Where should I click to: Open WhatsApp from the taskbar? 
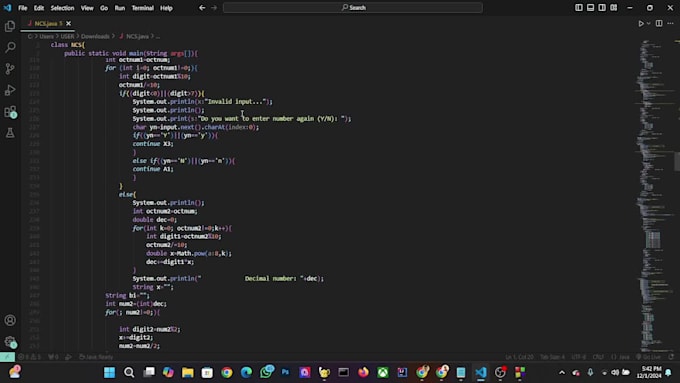[266, 372]
